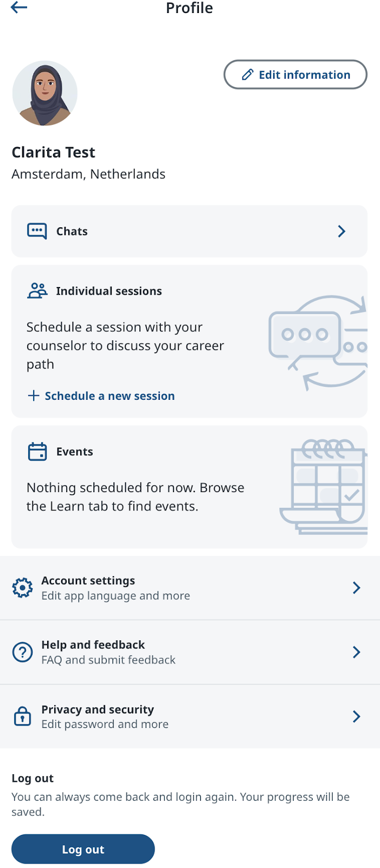Click the Individual sessions people icon
Image resolution: width=380 pixels, height=868 pixels.
[37, 291]
